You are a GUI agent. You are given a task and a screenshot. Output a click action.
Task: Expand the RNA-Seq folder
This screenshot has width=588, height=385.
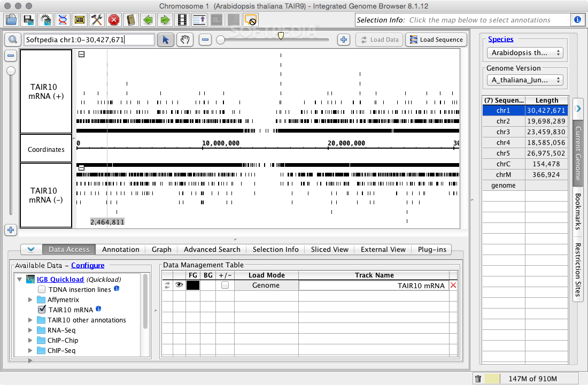pyautogui.click(x=30, y=330)
